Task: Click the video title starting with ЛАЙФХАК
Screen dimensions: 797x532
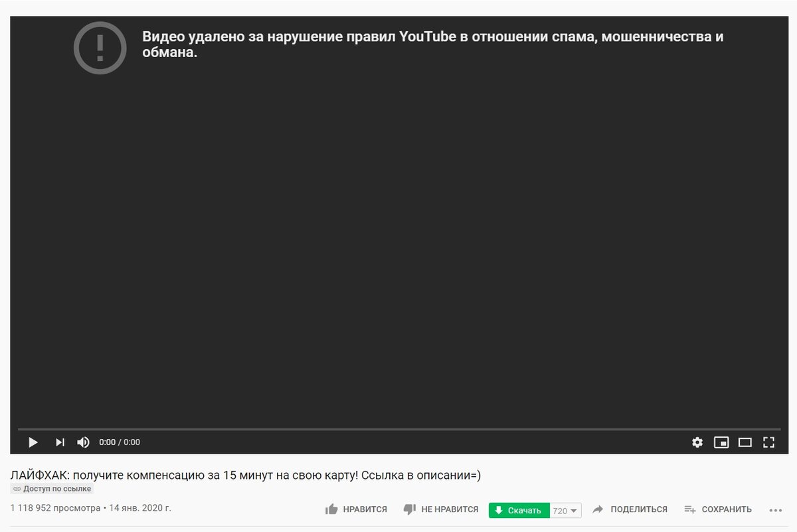Action: 246,475
